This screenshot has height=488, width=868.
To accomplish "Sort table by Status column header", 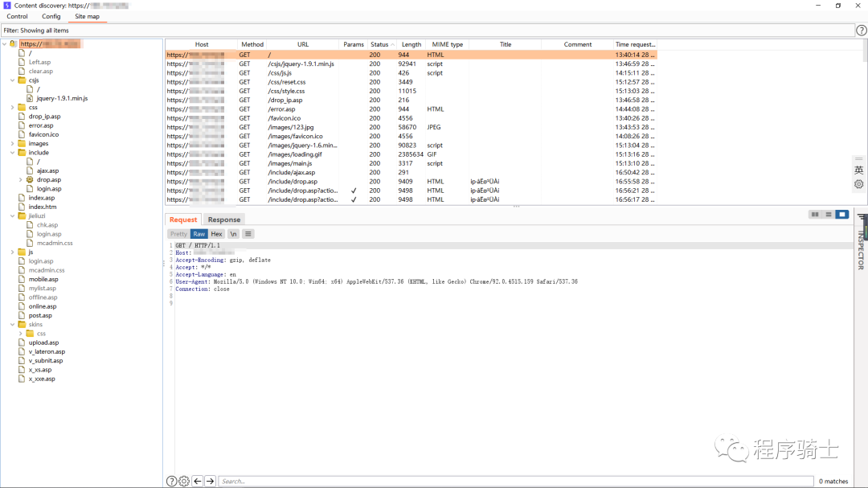I will (x=379, y=45).
